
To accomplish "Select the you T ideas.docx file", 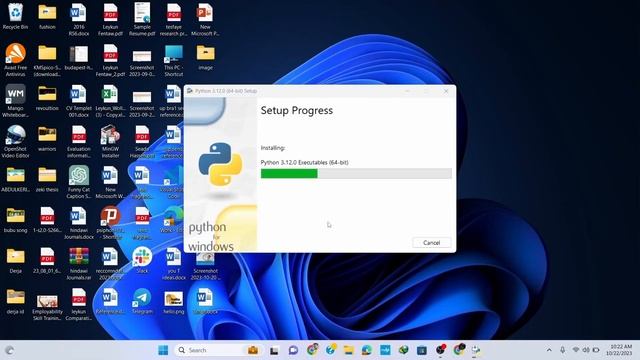I will point(173,264).
